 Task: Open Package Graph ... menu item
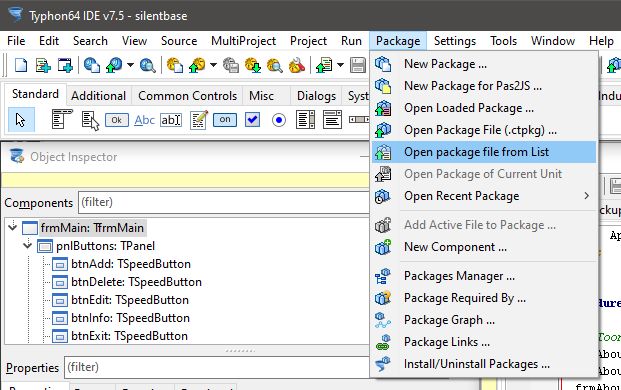[484, 320]
